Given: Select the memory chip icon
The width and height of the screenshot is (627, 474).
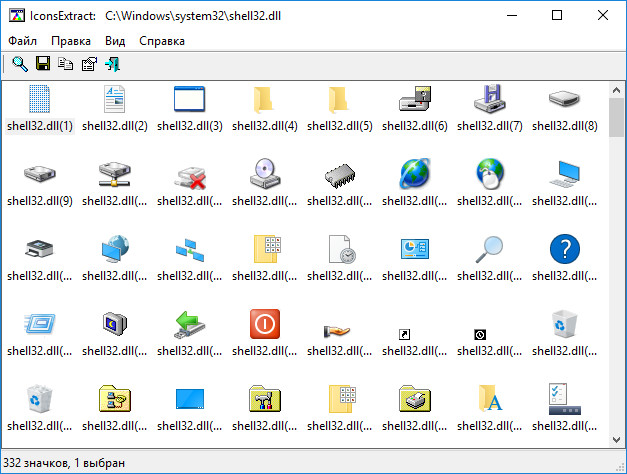Looking at the screenshot, I should pos(339,175).
